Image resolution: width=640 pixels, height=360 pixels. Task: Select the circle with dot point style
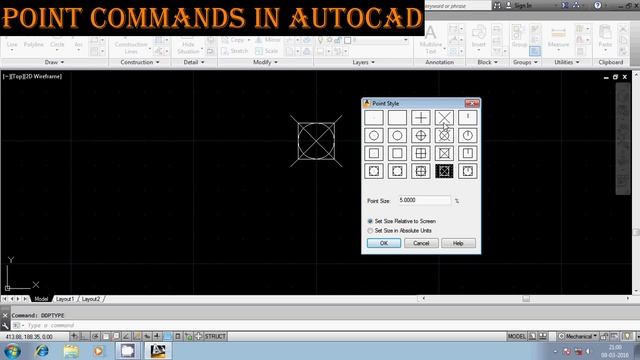pos(373,136)
